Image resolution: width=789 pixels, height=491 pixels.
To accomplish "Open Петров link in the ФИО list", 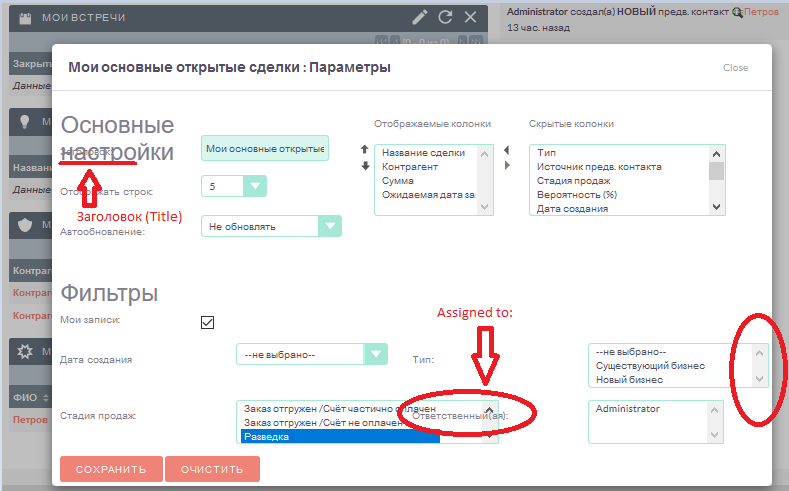I will pyautogui.click(x=30, y=420).
